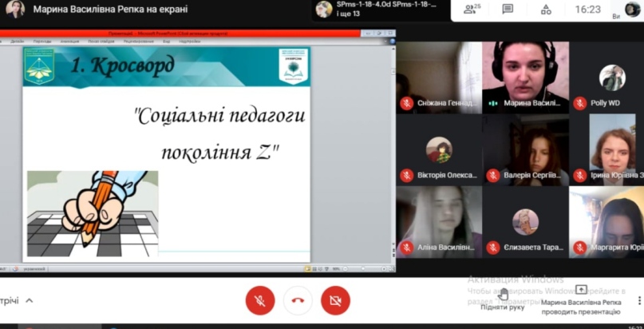Click muted mic icon beside Polly WD
Viewport: 644px width, 329px height.
coord(580,103)
